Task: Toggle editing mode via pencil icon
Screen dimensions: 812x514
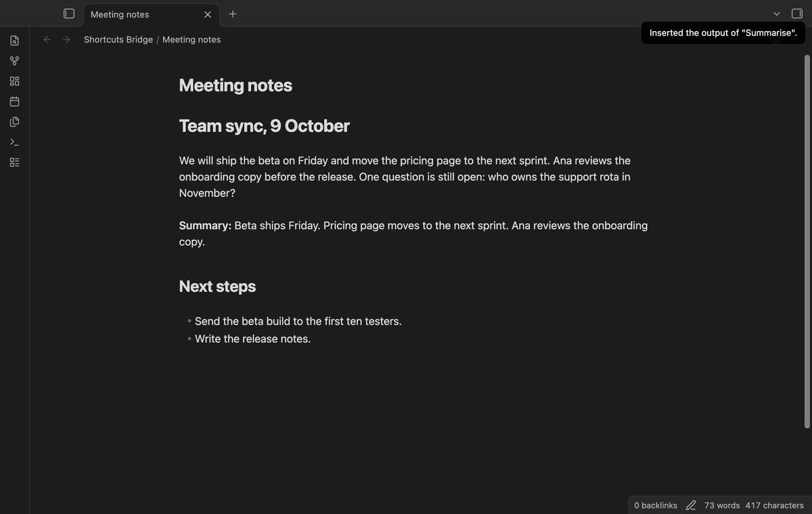Action: [x=691, y=505]
